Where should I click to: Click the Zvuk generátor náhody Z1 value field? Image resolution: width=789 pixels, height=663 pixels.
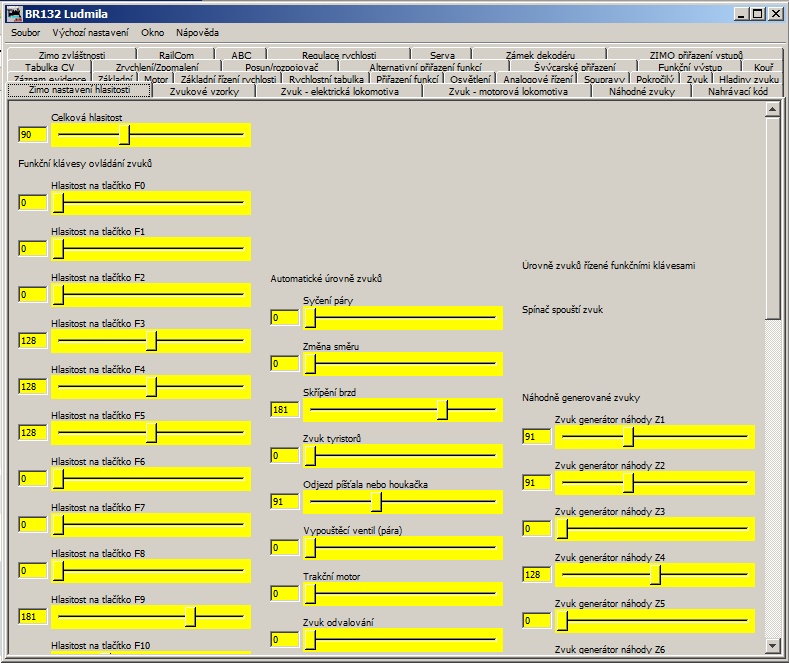pyautogui.click(x=536, y=437)
